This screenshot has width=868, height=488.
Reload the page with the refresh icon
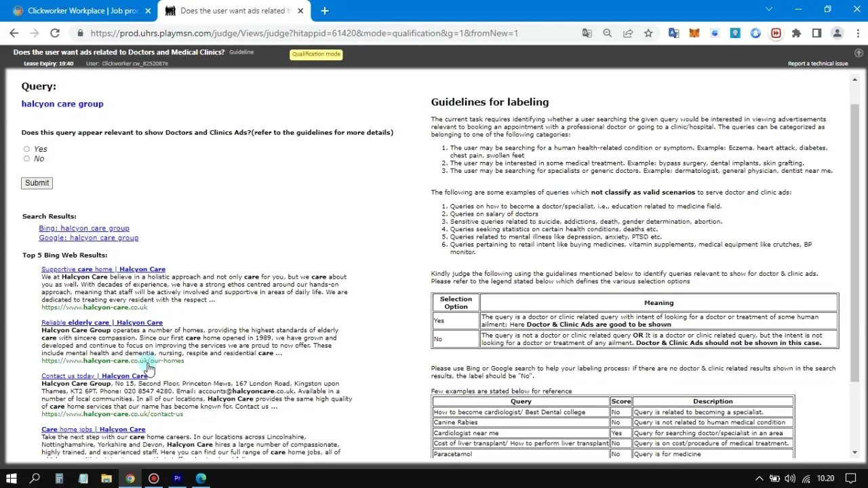pyautogui.click(x=55, y=33)
